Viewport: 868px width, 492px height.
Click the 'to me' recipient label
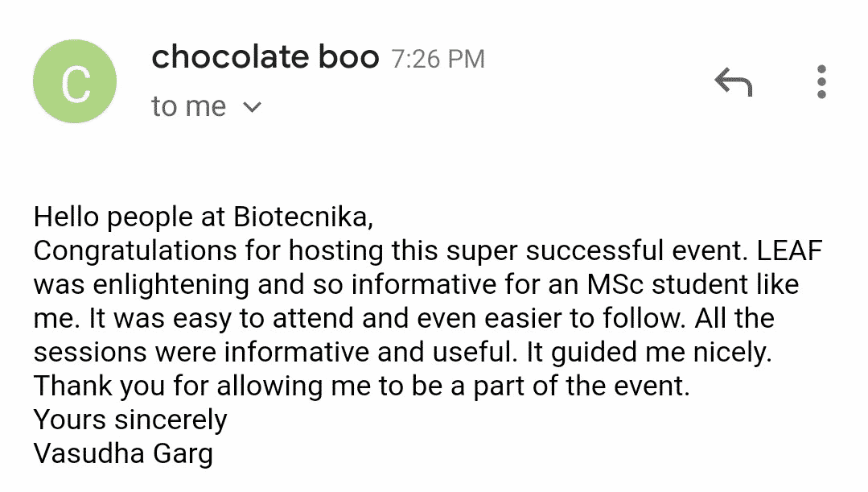pyautogui.click(x=189, y=106)
